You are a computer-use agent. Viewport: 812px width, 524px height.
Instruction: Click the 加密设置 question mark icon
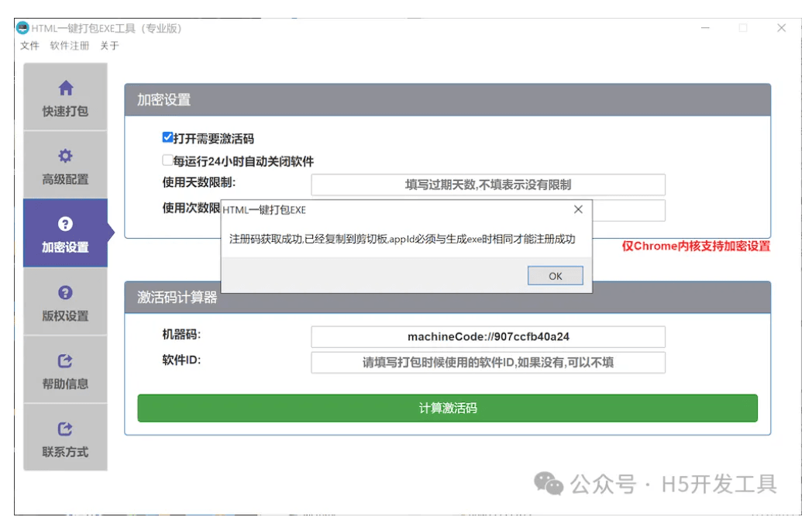pyautogui.click(x=65, y=225)
